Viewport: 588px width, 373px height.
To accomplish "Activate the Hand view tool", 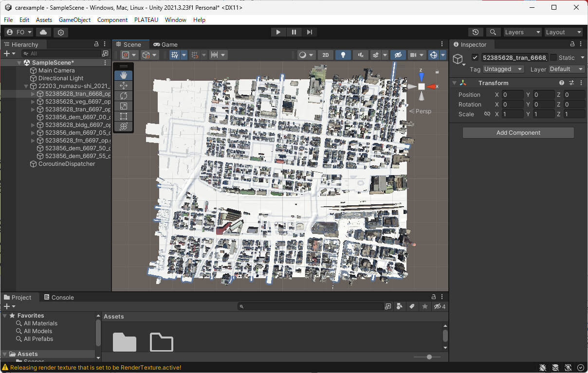I will pyautogui.click(x=123, y=75).
